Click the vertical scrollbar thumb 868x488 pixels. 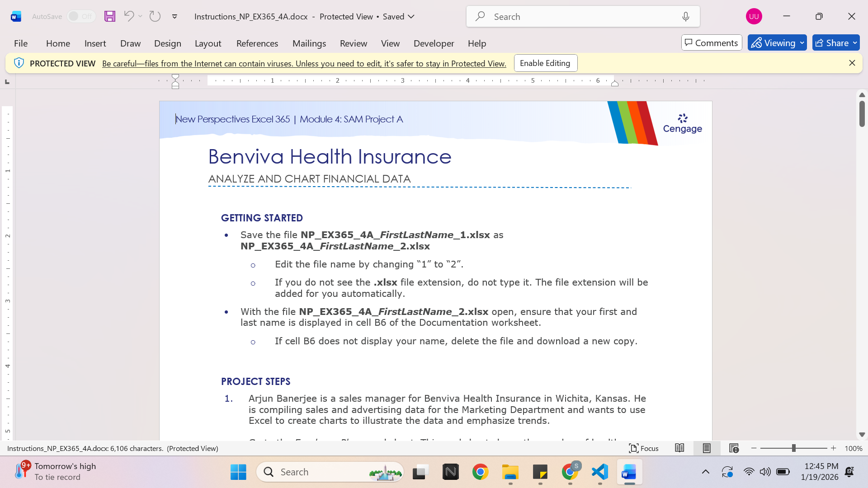point(862,114)
